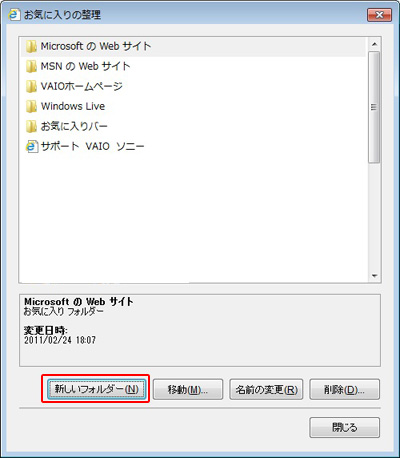Click the VAIOホームページ folder icon
This screenshot has height=458, width=400.
[31, 87]
